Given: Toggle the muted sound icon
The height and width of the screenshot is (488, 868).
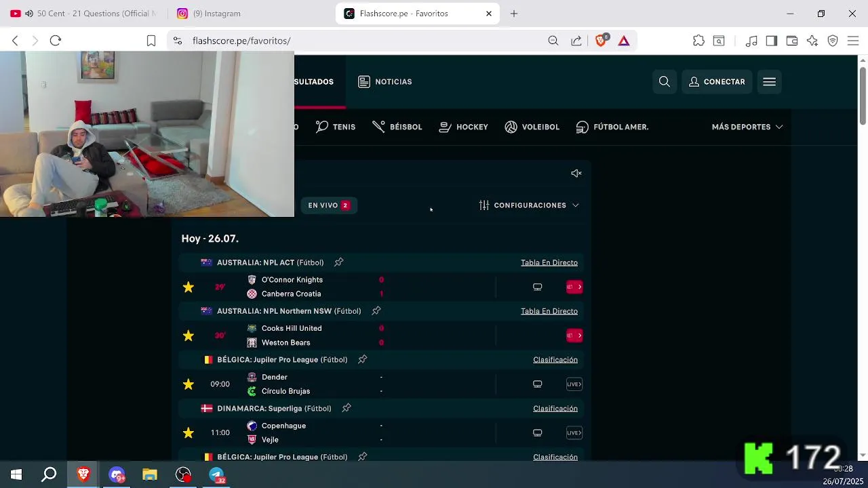Looking at the screenshot, I should click(x=576, y=174).
